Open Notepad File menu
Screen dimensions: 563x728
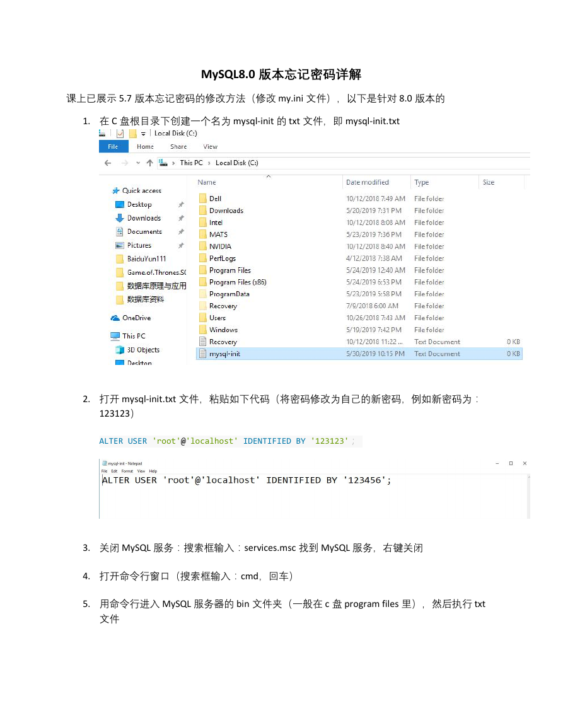pos(104,471)
